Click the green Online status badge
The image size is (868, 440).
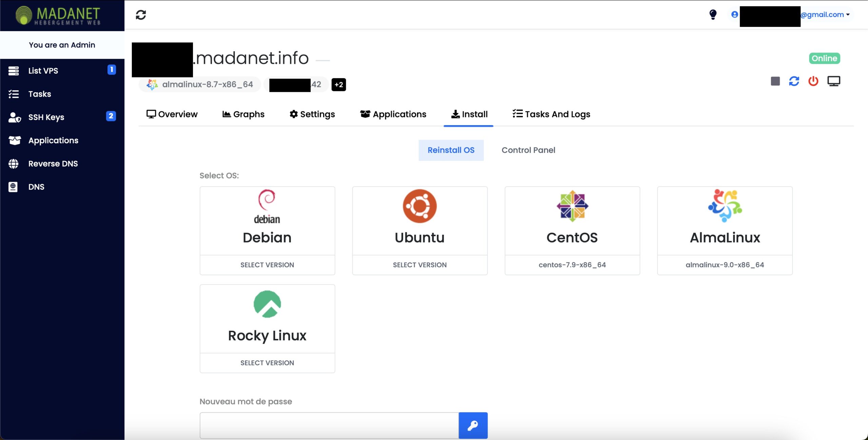point(824,58)
